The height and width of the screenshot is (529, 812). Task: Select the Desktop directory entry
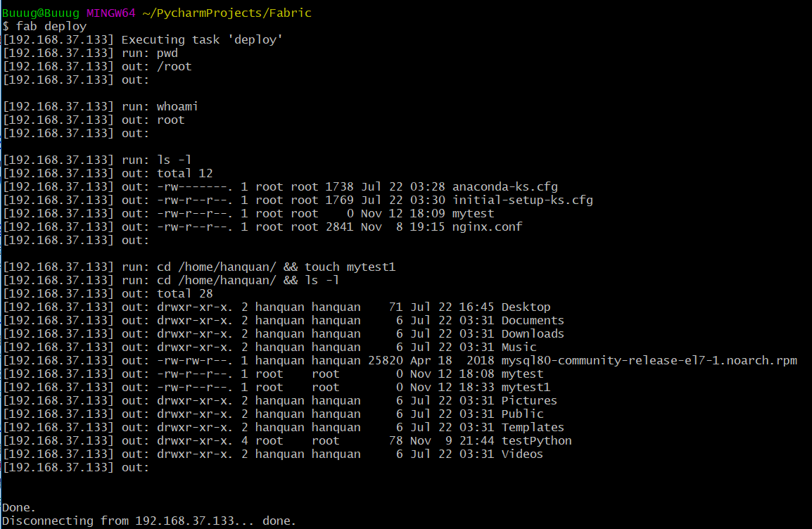(x=526, y=307)
